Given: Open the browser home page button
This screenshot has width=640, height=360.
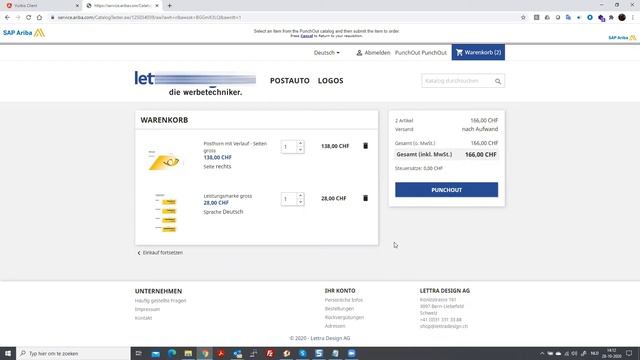Looking at the screenshot, I should tap(39, 18).
